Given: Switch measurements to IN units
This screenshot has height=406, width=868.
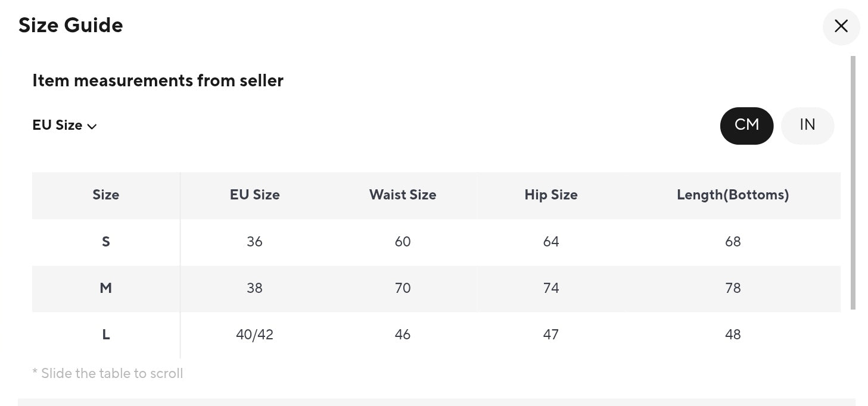Looking at the screenshot, I should pyautogui.click(x=807, y=125).
